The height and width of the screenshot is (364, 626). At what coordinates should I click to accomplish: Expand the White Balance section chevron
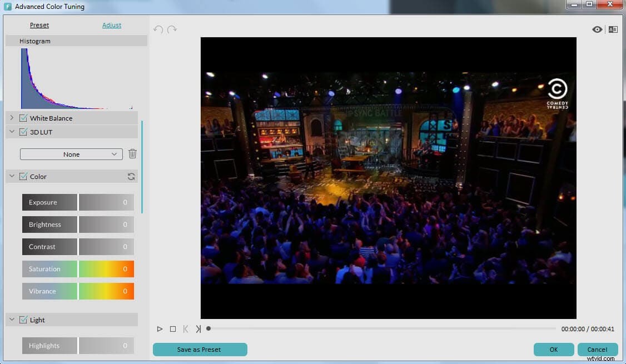(x=11, y=118)
